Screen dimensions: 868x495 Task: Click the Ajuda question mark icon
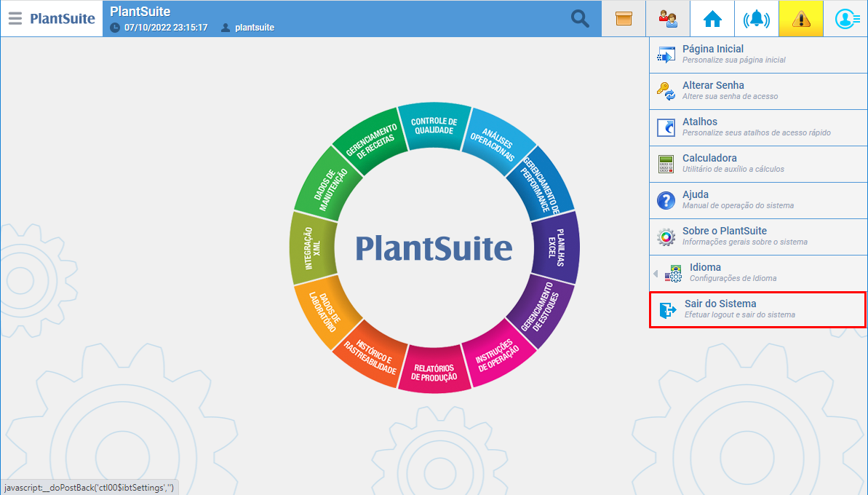click(x=666, y=200)
